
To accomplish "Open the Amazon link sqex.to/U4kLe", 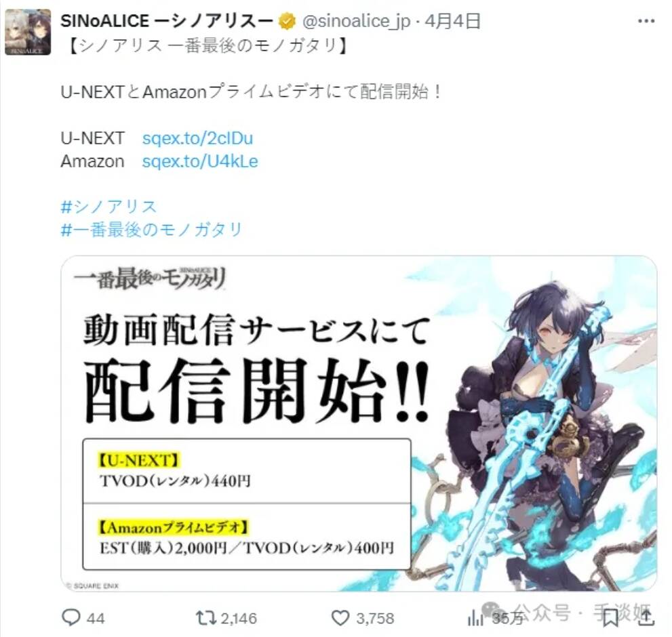I will click(200, 161).
